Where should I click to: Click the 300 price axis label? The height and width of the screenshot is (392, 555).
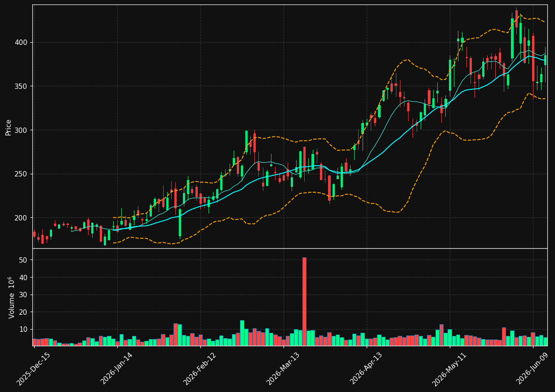22,130
